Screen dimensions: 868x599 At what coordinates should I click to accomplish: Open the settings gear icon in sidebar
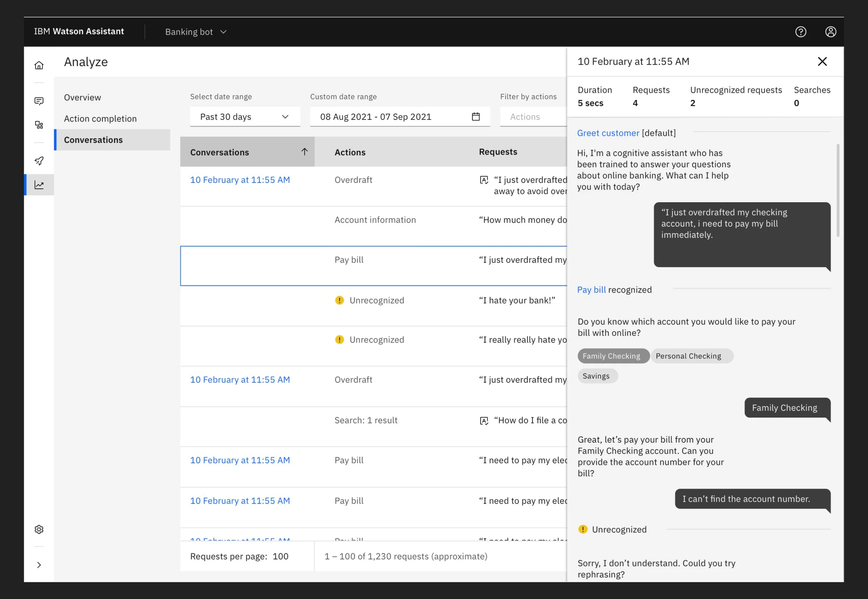(x=39, y=529)
